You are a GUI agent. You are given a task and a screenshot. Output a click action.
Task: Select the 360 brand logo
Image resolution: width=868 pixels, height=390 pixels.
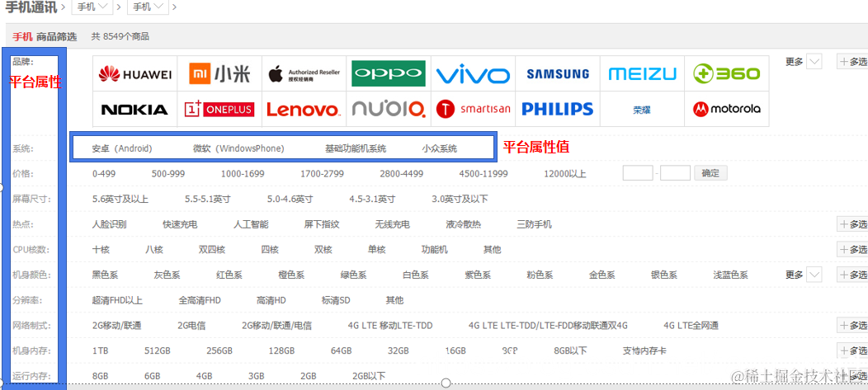[727, 73]
